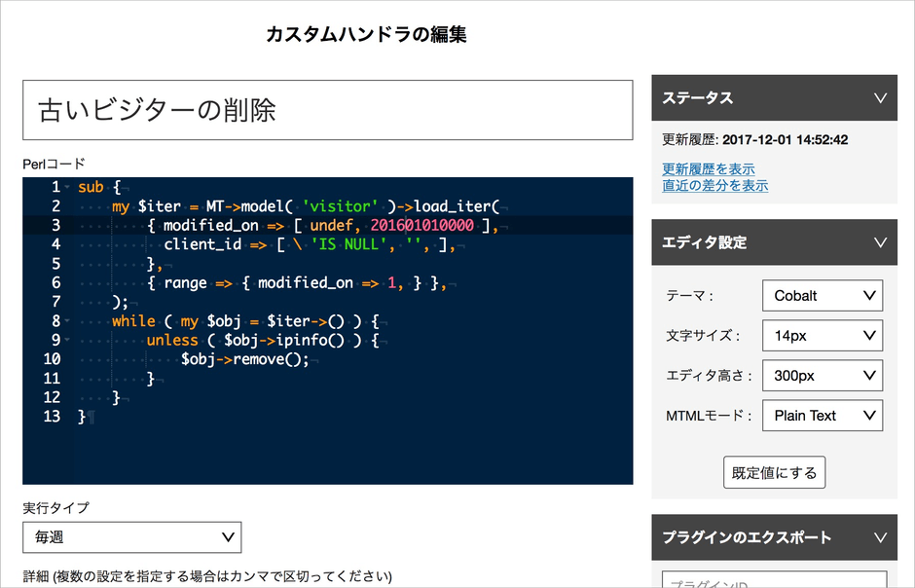Viewport: 915px width, 588px height.
Task: Place cursor on the number 201601010000
Action: (x=421, y=225)
